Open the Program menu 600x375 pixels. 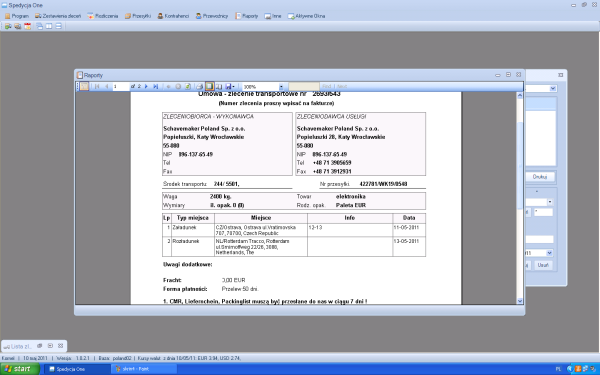[x=16, y=16]
